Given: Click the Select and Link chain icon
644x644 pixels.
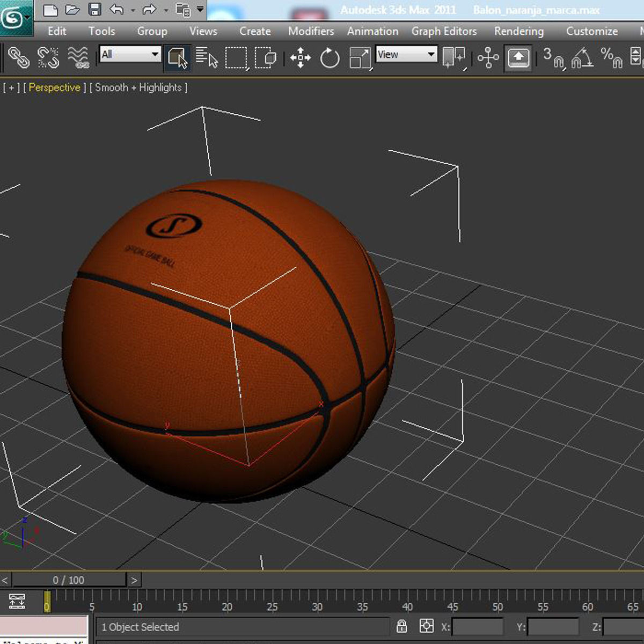Looking at the screenshot, I should click(19, 57).
